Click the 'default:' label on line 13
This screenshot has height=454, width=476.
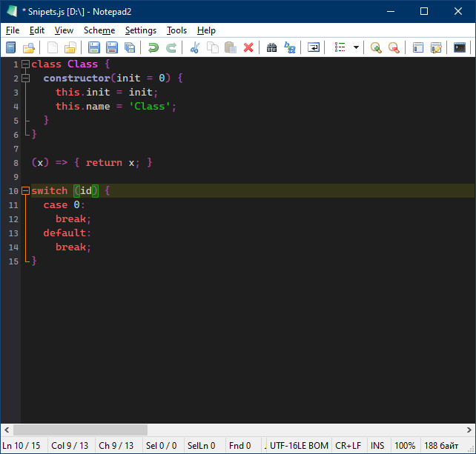coord(67,233)
